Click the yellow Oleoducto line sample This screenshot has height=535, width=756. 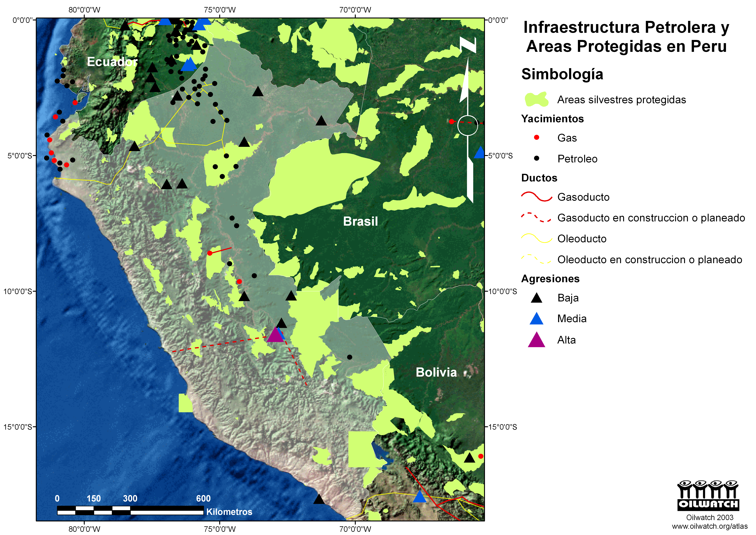click(x=536, y=238)
